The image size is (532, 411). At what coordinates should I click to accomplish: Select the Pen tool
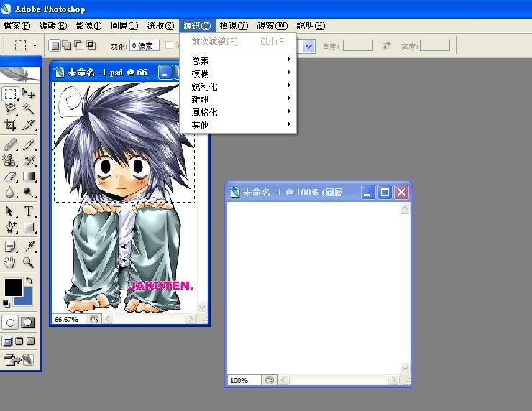click(x=10, y=227)
